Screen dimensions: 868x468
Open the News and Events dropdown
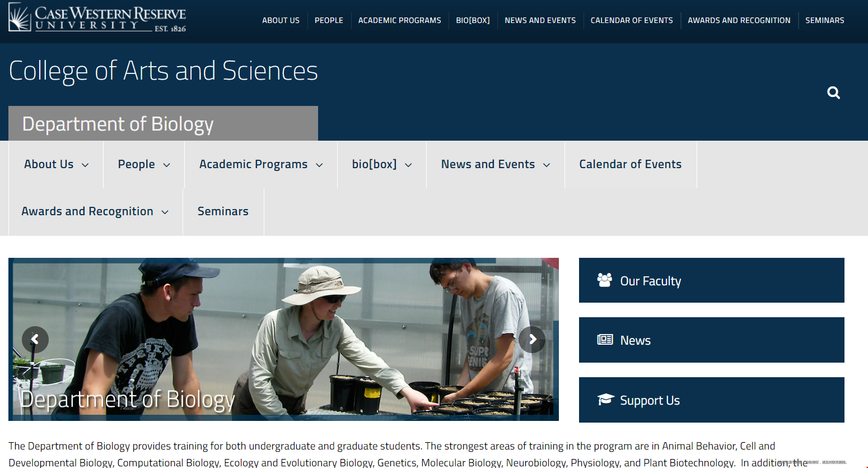[x=547, y=165]
